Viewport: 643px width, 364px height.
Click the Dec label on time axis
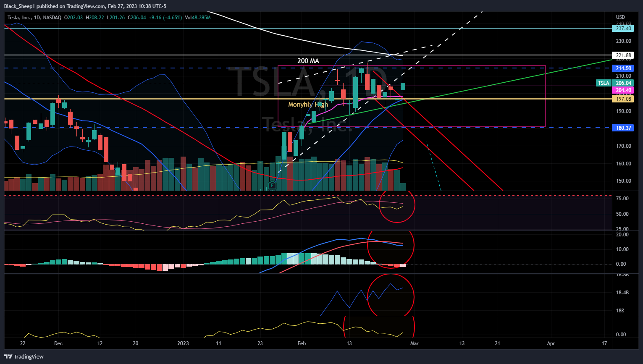pos(58,343)
